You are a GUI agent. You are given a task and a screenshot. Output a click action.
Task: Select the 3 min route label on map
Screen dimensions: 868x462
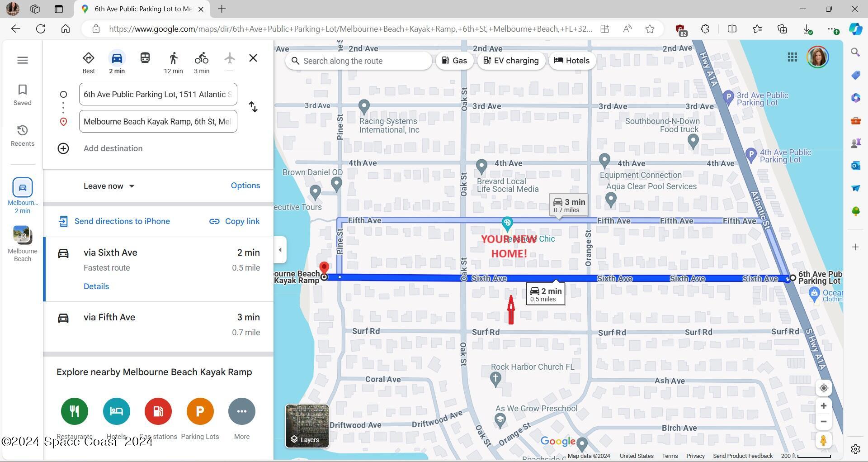click(569, 205)
